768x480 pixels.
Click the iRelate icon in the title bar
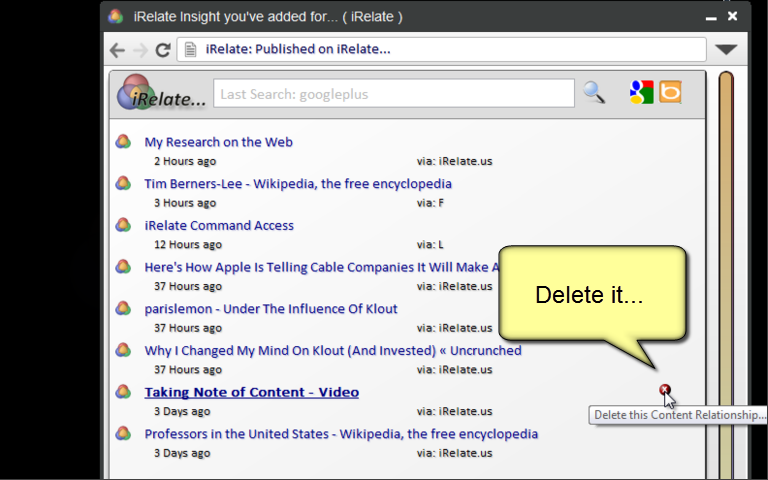[116, 16]
